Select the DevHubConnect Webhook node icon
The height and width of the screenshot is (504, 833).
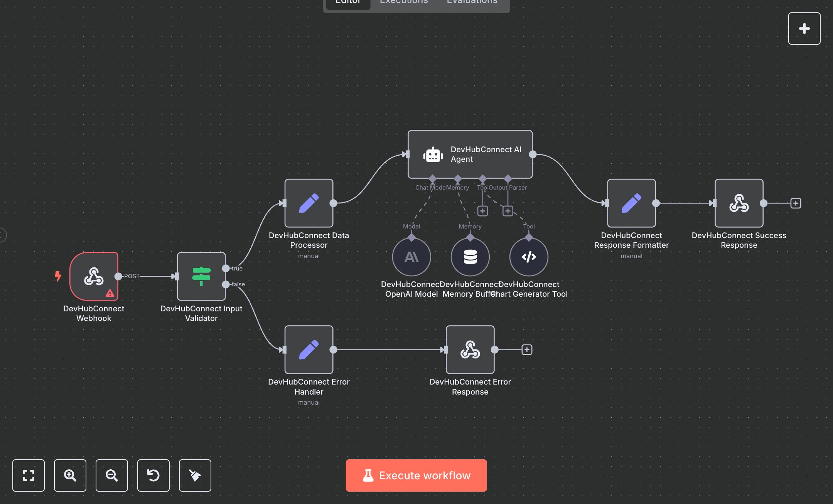point(94,276)
